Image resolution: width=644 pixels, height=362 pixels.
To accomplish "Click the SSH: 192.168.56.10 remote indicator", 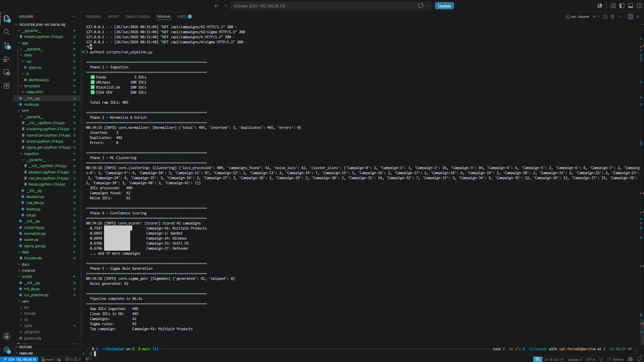I will pos(20,359).
